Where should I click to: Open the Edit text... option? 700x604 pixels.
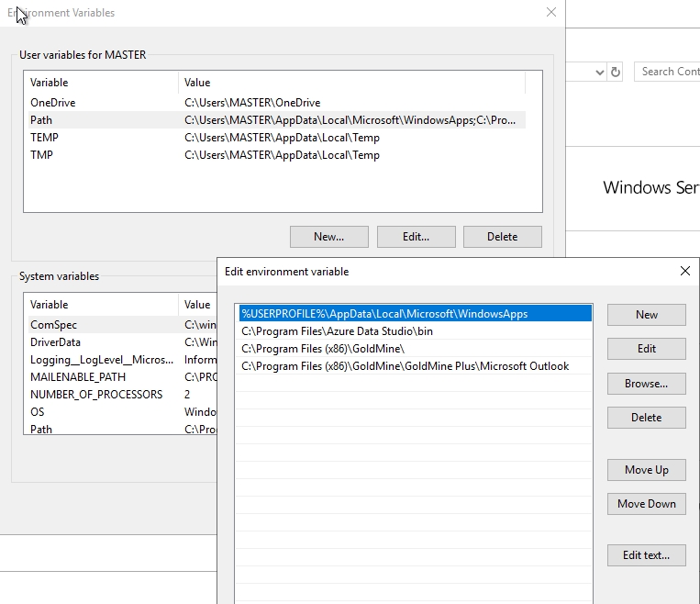[646, 555]
